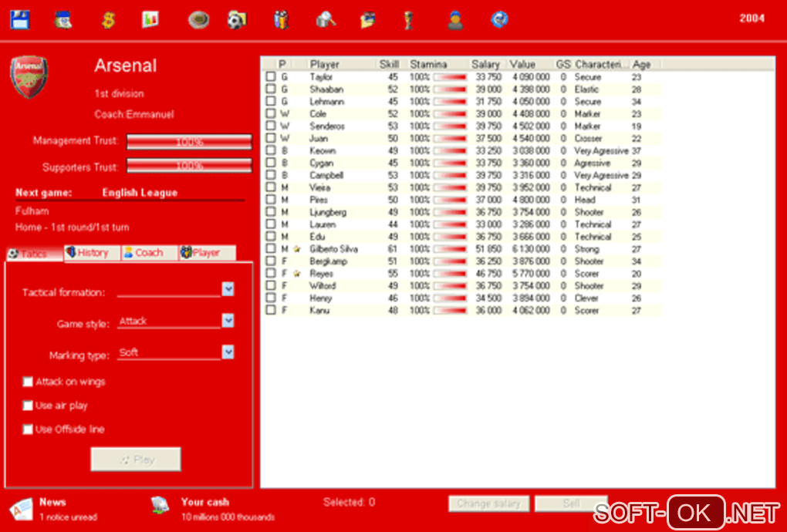Viewport: 787px width, 532px height.
Task: Select the checkbox beside Lehmann
Action: point(271,101)
